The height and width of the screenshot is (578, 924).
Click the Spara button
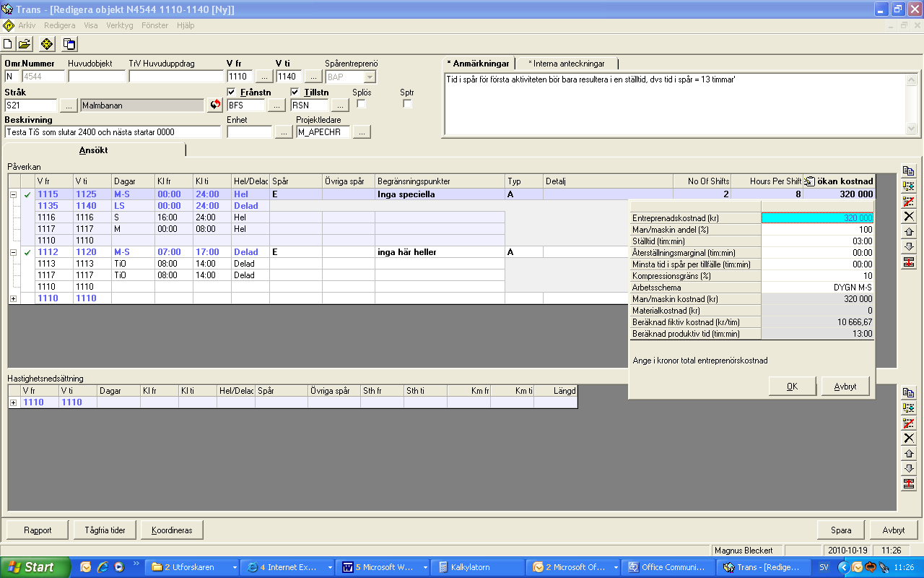(x=841, y=530)
